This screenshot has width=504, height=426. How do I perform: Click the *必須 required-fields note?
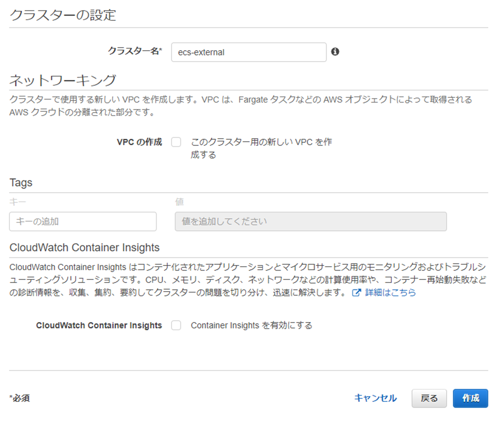19,398
